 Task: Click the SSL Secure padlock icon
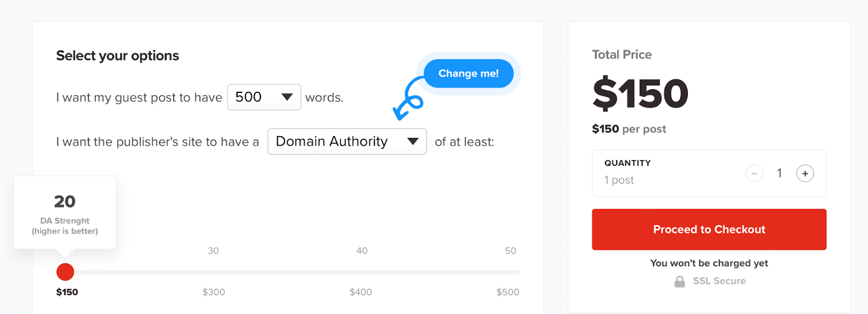pyautogui.click(x=679, y=281)
